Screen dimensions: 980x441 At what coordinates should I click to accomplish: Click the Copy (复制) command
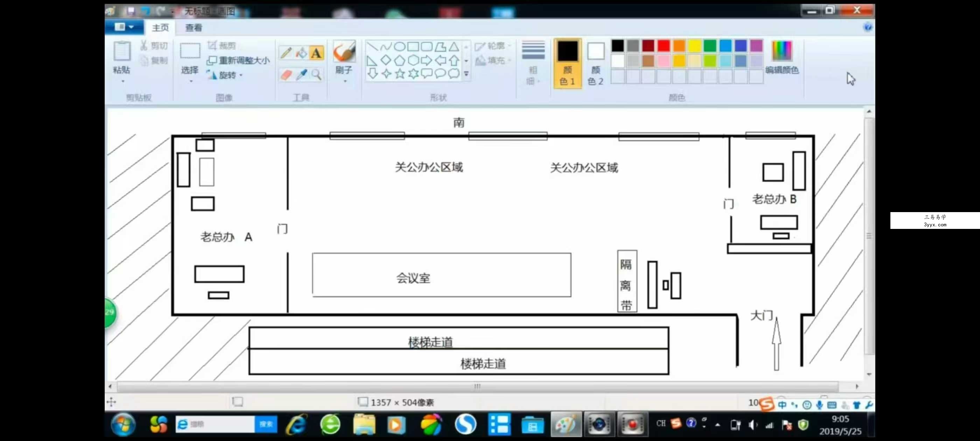tap(154, 60)
